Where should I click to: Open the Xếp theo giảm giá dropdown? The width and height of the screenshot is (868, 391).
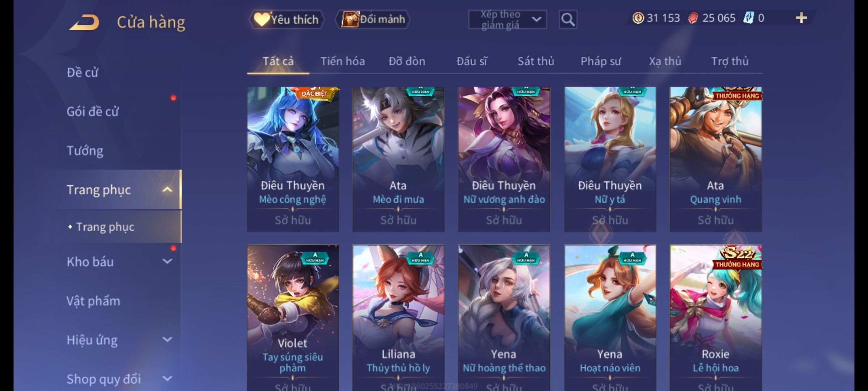point(507,20)
